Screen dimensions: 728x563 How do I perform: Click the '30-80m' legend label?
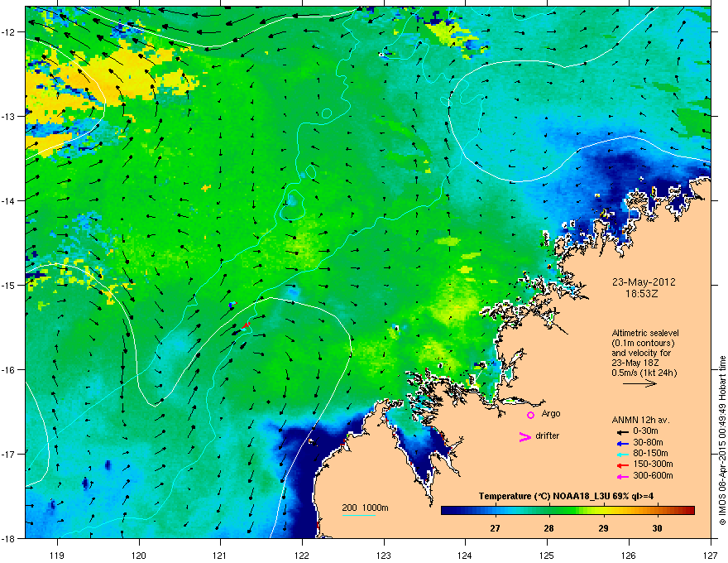pyautogui.click(x=648, y=442)
